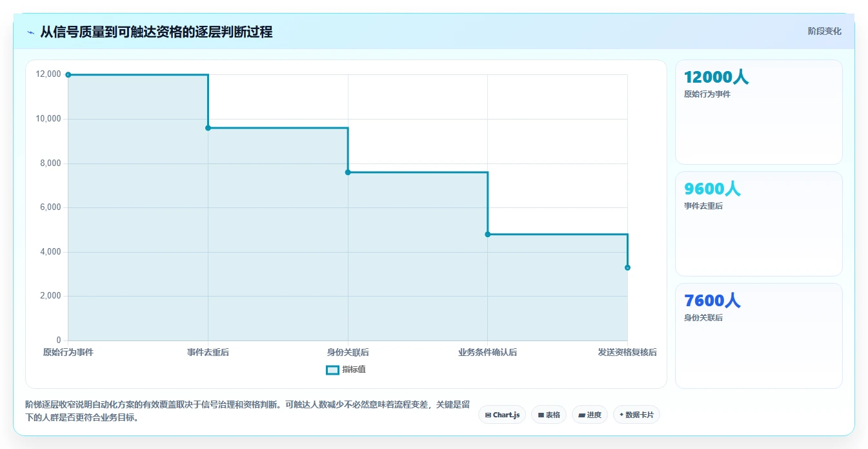Click the y-axis value 6,000
This screenshot has width=868, height=449.
[50, 207]
